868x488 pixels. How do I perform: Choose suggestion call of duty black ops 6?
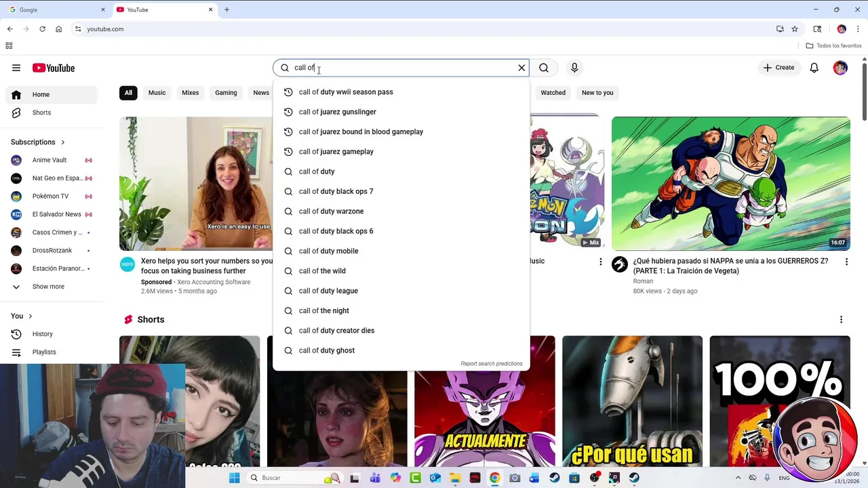(x=401, y=231)
